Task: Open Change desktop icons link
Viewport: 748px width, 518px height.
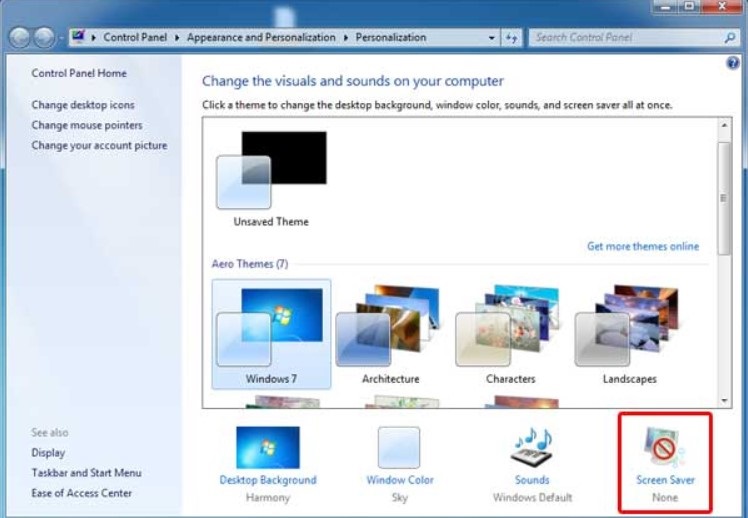Action: [83, 105]
